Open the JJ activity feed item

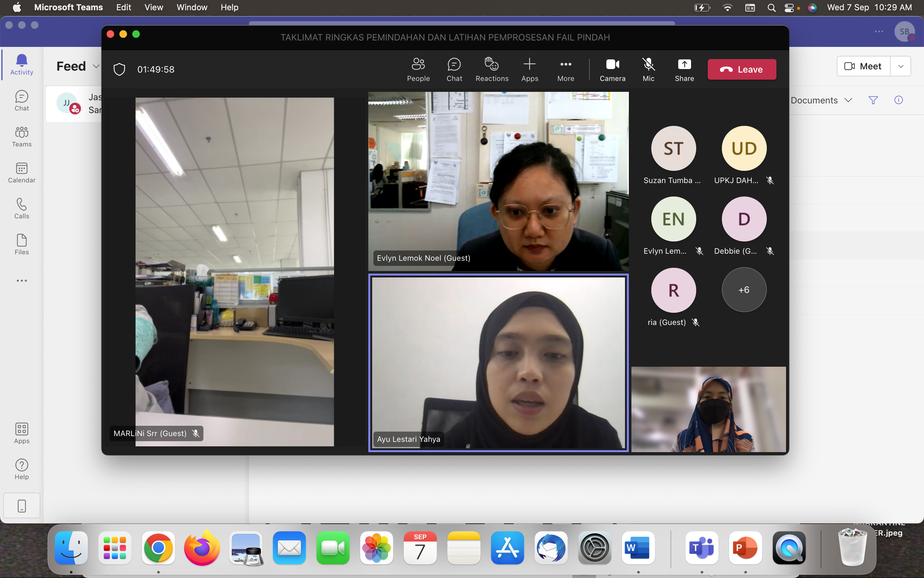[x=74, y=104]
